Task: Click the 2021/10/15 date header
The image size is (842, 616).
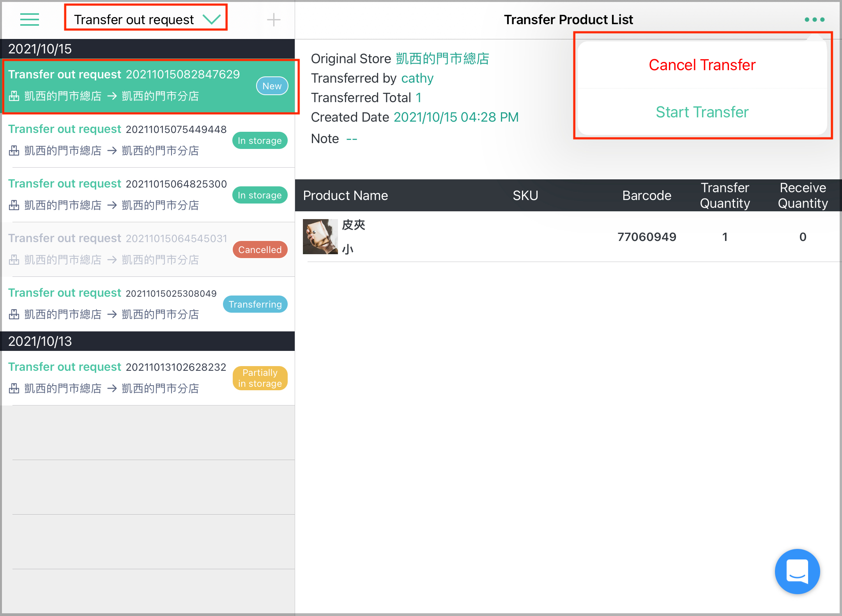Action: 148,49
